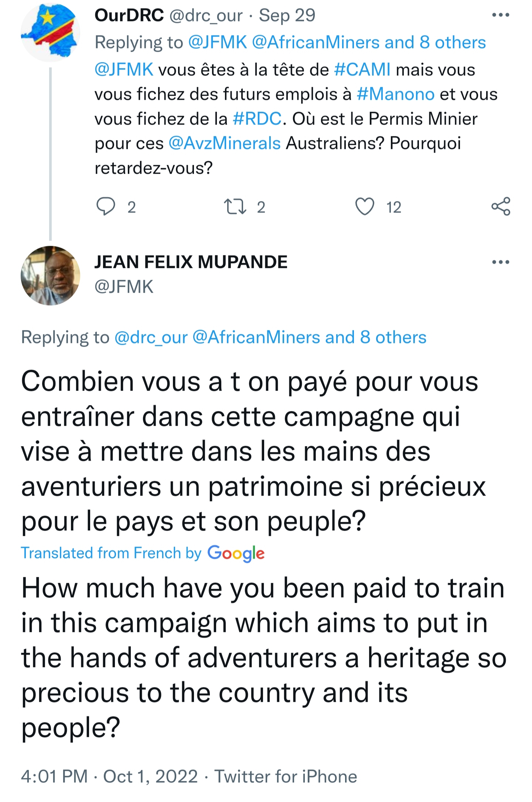The width and height of the screenshot is (532, 802).
Task: Open the #Manono hashtag
Action: [395, 94]
